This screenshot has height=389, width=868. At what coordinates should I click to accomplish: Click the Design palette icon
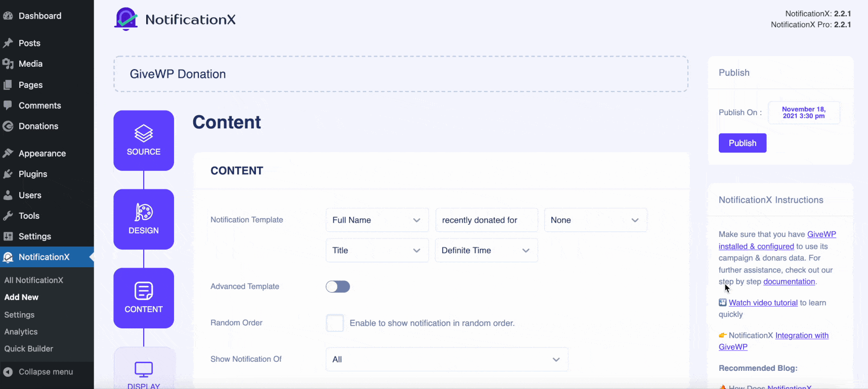[x=144, y=212]
